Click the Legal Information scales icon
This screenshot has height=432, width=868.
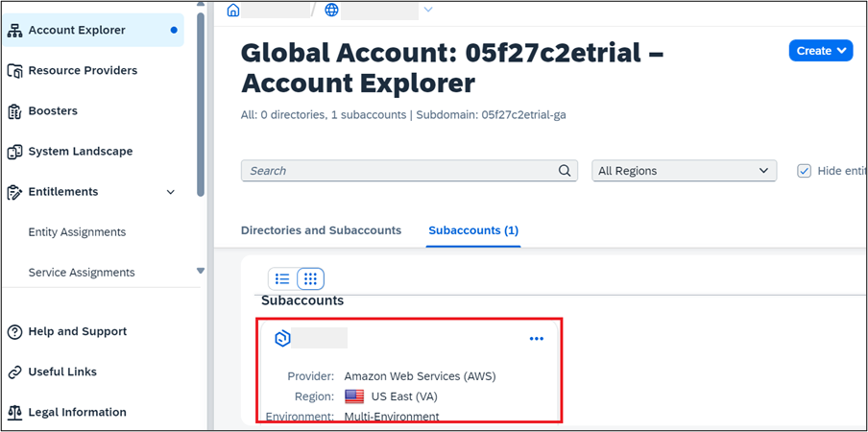(x=14, y=413)
